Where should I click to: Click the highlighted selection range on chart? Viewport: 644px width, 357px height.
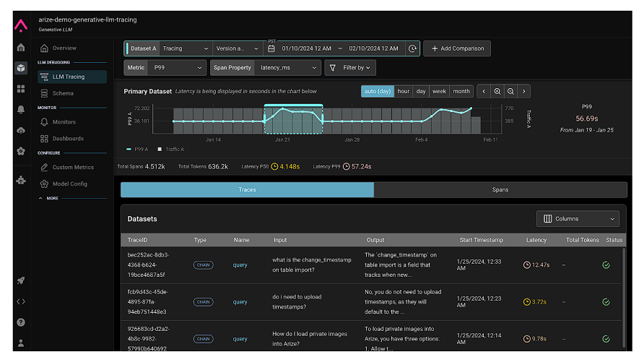pos(293,119)
